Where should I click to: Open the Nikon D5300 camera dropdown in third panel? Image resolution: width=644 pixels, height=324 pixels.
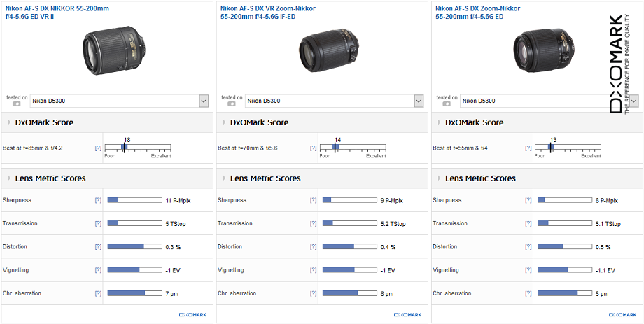633,101
